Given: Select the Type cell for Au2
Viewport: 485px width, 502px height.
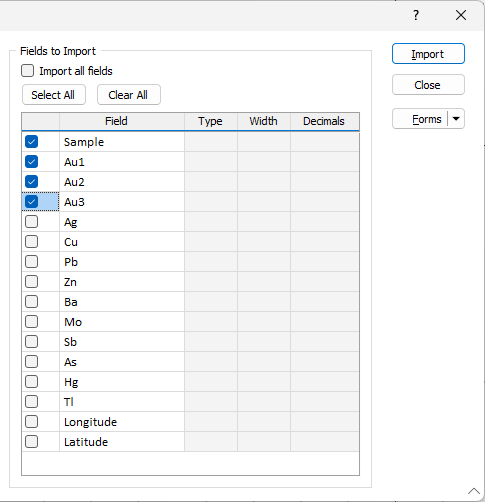Looking at the screenshot, I should coord(211,182).
